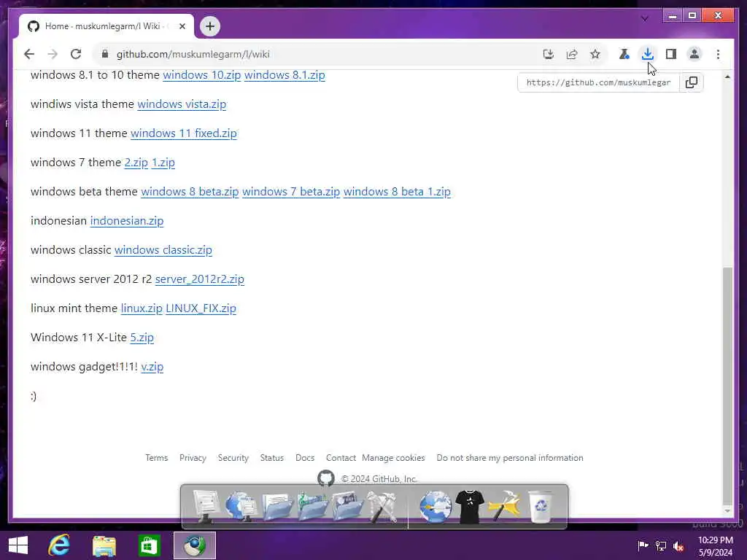Open the windows vista.zip link
This screenshot has width=747, height=560.
182,104
